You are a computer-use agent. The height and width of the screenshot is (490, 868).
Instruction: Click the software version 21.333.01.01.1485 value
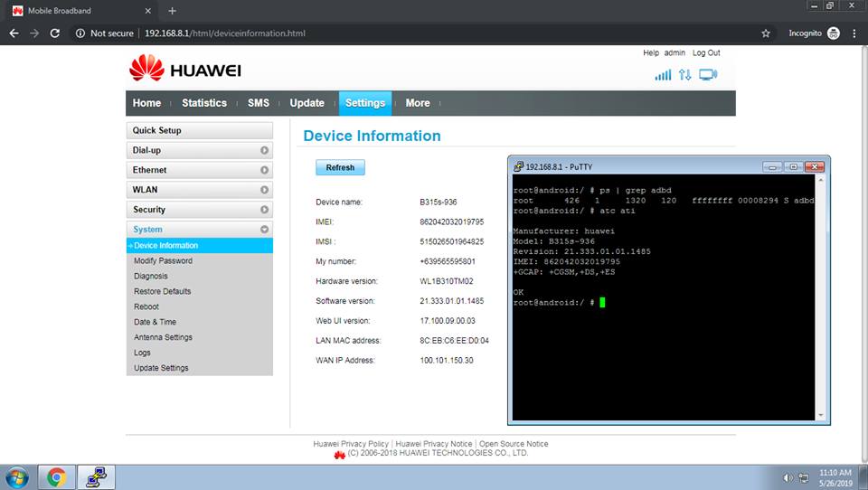click(x=452, y=301)
